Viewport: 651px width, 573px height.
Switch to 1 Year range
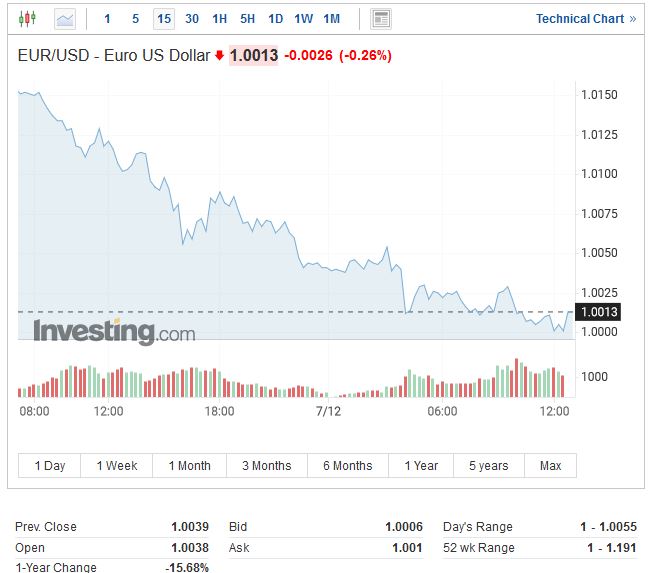pos(421,465)
